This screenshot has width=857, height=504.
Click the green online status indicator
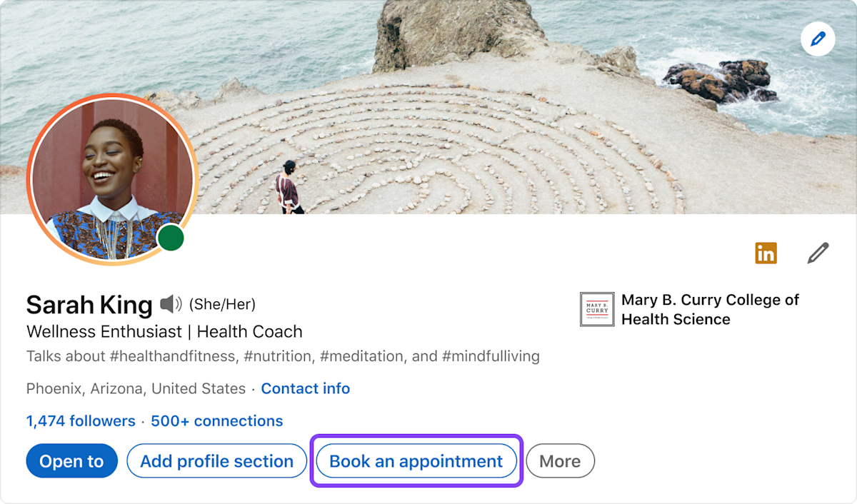point(171,238)
